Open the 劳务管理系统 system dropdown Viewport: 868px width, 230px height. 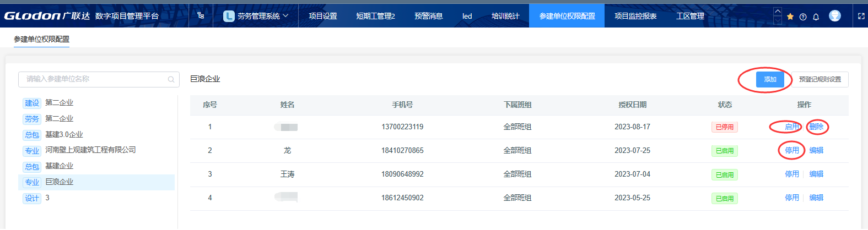[256, 16]
